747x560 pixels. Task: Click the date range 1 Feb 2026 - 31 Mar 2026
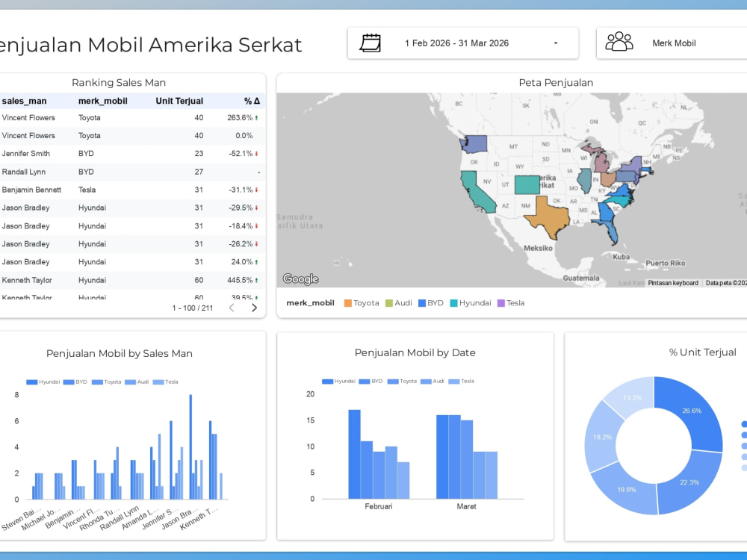tap(457, 43)
